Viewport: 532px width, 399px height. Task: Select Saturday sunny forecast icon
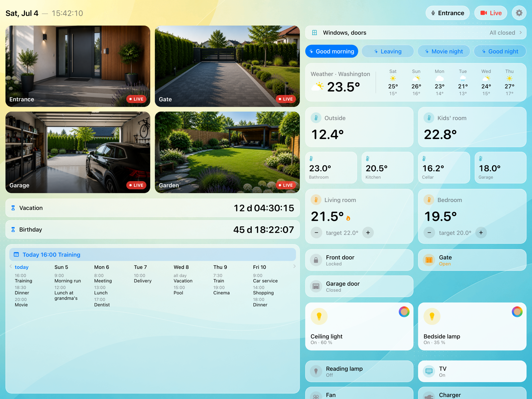[393, 78]
